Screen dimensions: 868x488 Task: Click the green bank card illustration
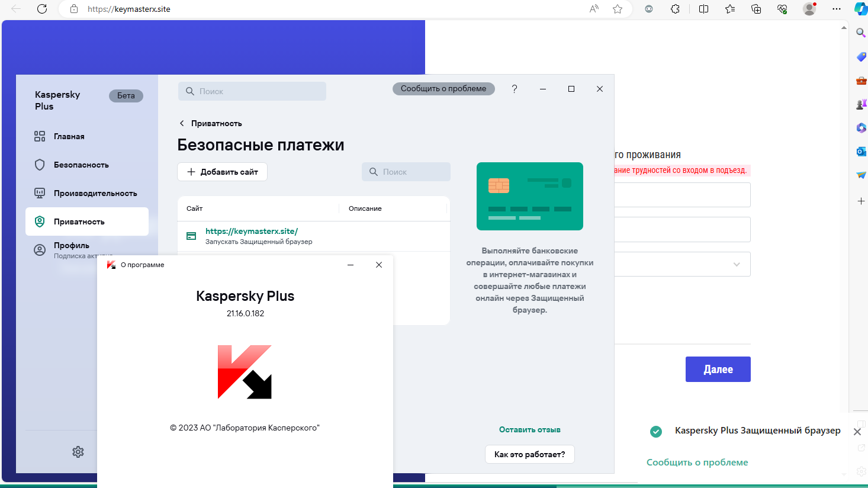tap(530, 196)
